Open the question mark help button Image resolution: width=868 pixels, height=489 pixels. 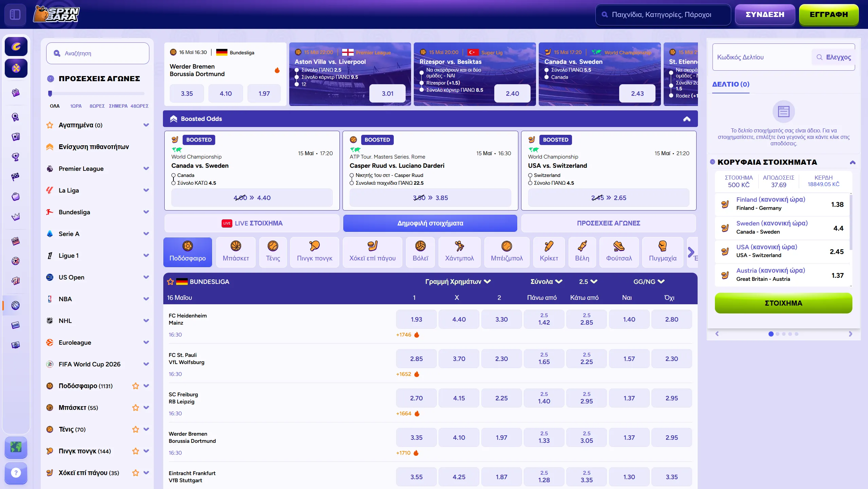16,473
